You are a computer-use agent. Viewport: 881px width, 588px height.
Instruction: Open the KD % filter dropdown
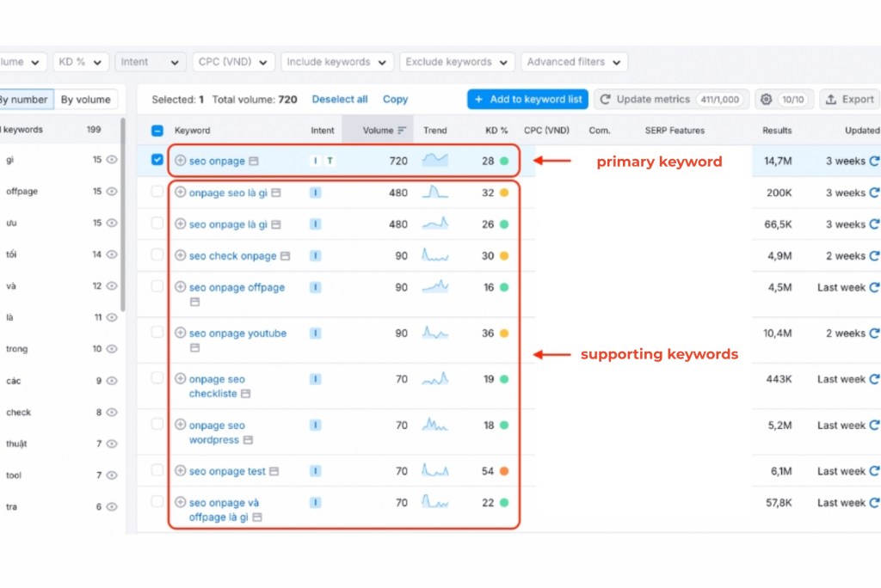[81, 61]
